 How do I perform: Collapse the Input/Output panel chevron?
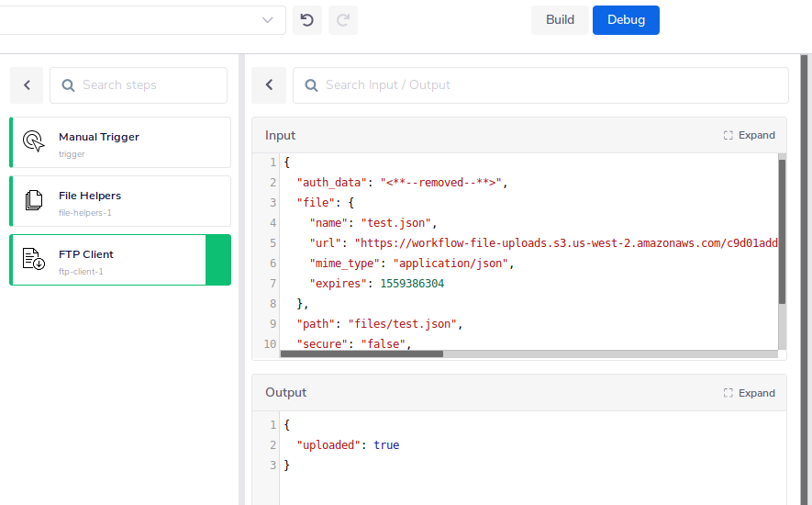pyautogui.click(x=269, y=85)
